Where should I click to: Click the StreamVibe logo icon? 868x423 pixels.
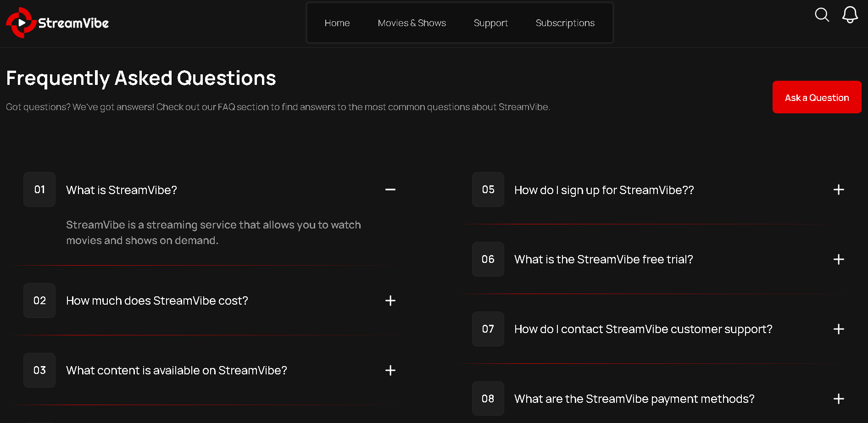[21, 22]
